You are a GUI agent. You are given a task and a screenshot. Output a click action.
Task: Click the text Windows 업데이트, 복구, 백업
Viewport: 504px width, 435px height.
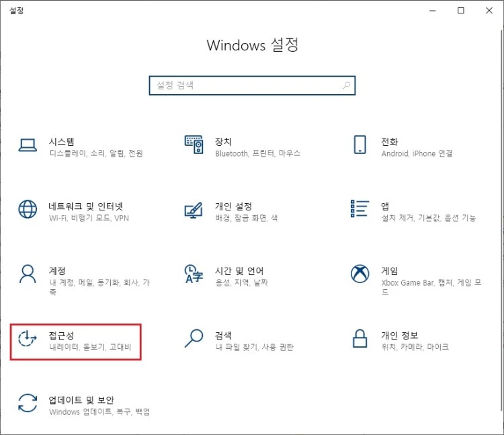coord(99,412)
